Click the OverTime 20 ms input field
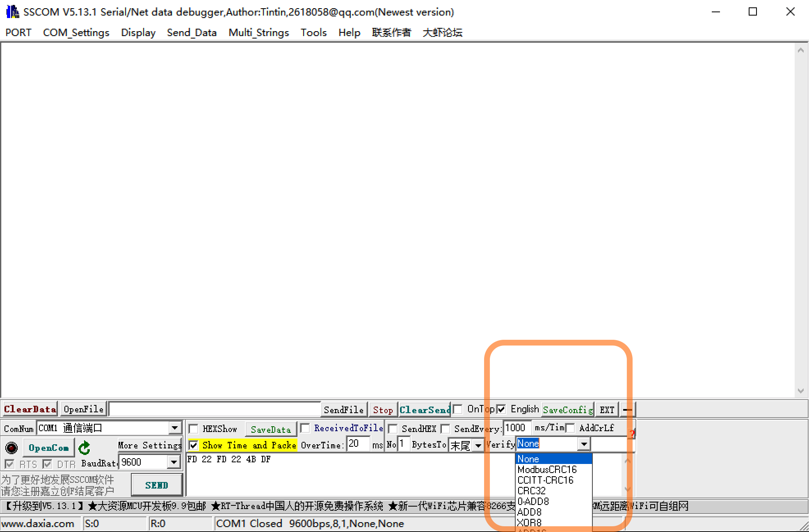The height and width of the screenshot is (532, 809). point(358,444)
